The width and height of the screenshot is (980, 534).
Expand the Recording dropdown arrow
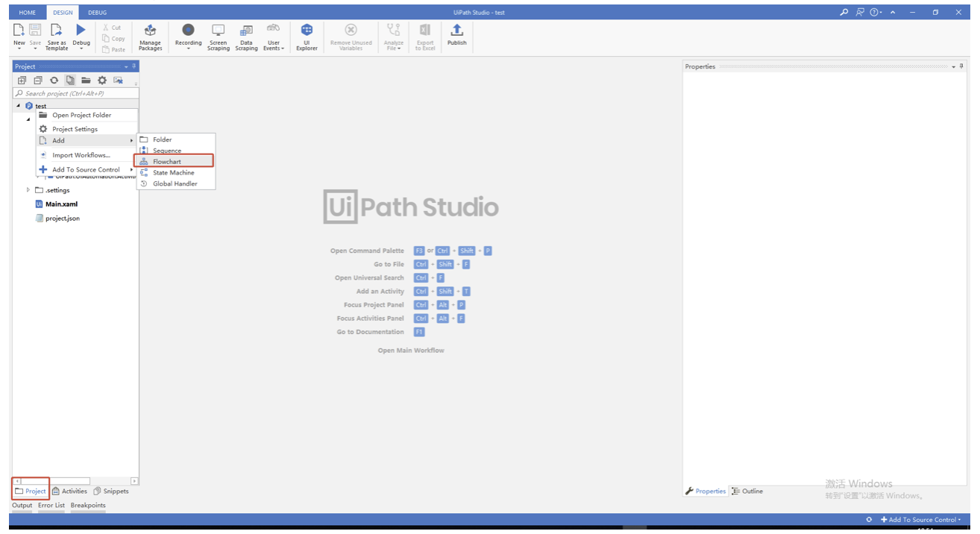pyautogui.click(x=188, y=48)
